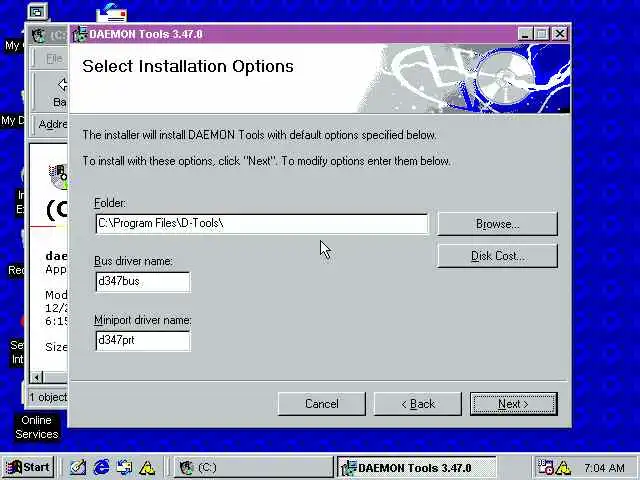
Task: Click the small window icon at the top-left of the desktop
Action: click(37, 11)
